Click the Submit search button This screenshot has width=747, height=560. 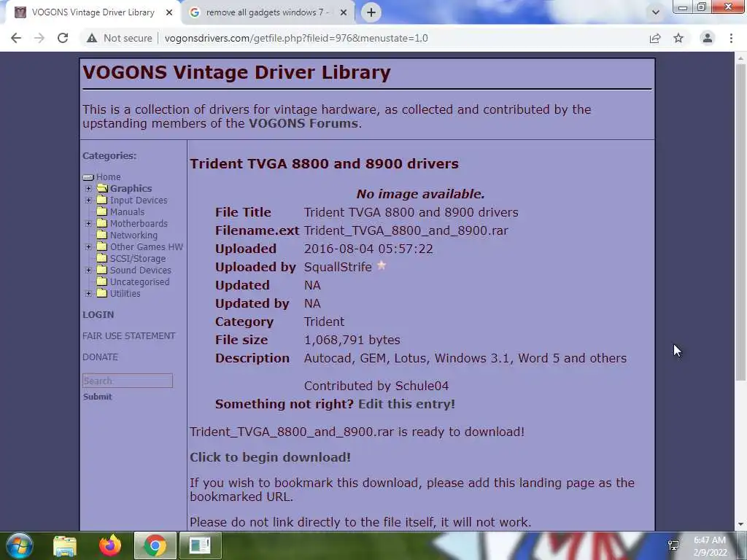coord(97,397)
